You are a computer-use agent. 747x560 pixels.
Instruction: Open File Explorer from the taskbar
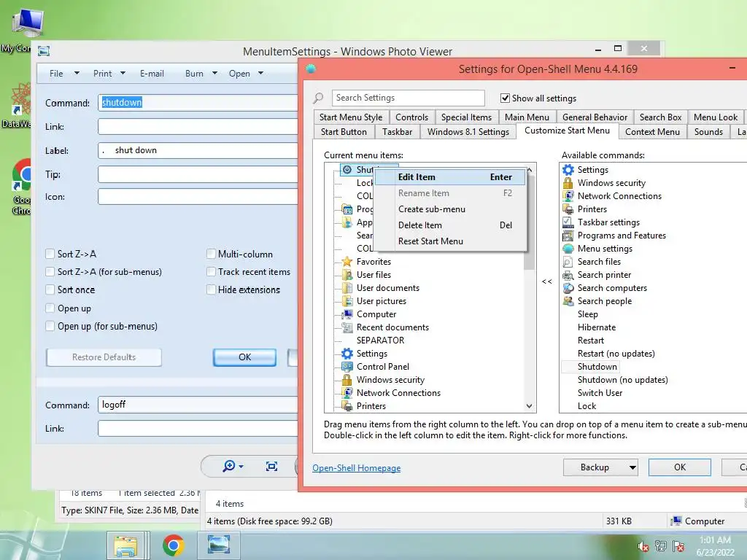click(x=125, y=545)
